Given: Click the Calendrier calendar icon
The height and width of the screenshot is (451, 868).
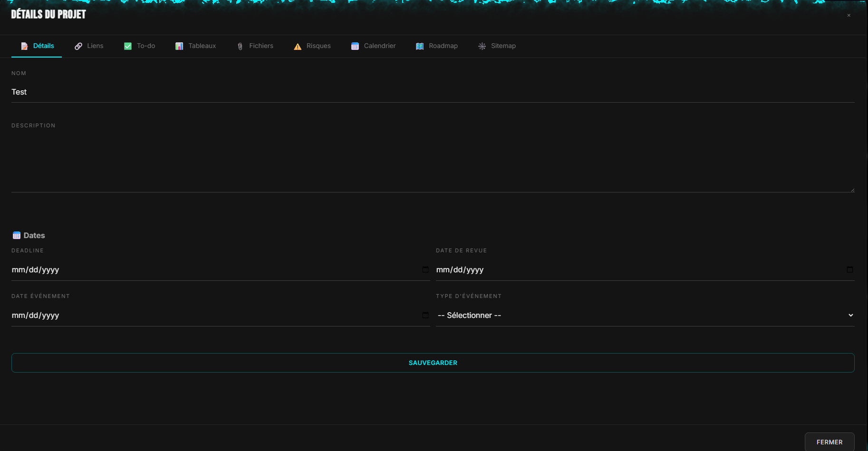Looking at the screenshot, I should (355, 46).
